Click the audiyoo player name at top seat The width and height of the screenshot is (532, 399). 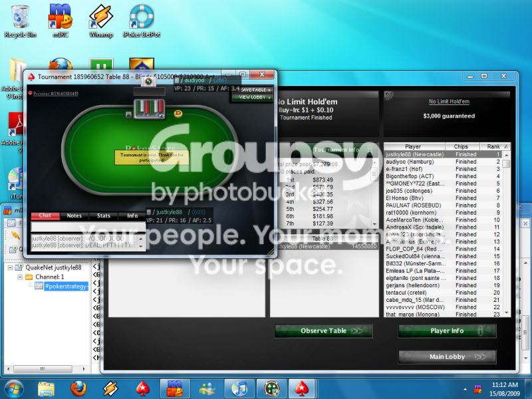tap(194, 80)
